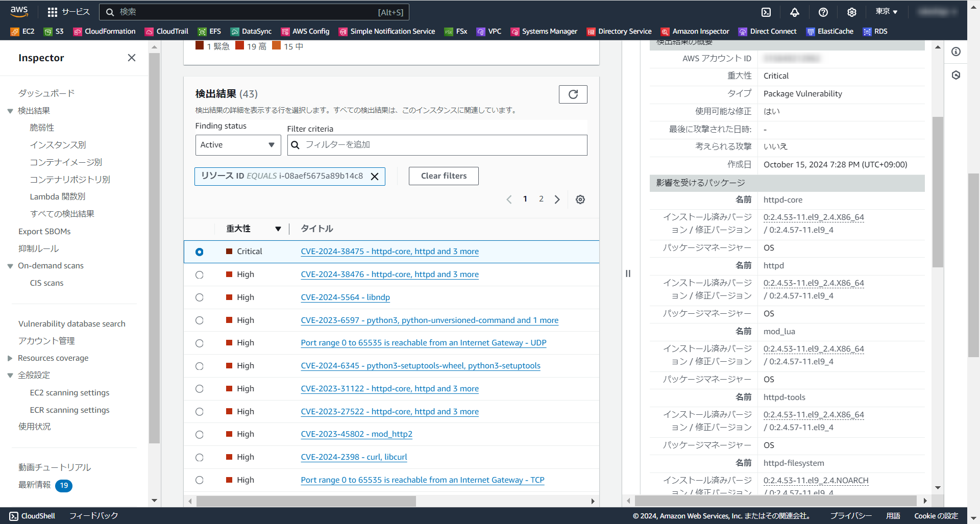Expand the Resources coverage section
This screenshot has height=524, width=980.
(10, 358)
